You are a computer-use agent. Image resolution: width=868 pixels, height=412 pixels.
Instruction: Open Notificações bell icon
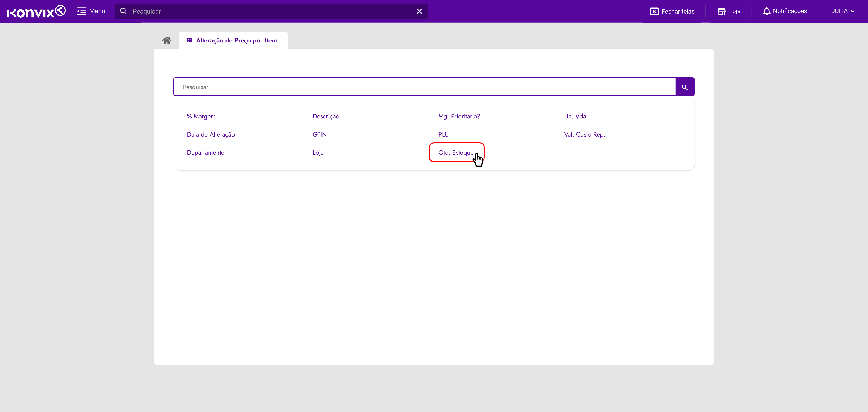click(x=767, y=12)
